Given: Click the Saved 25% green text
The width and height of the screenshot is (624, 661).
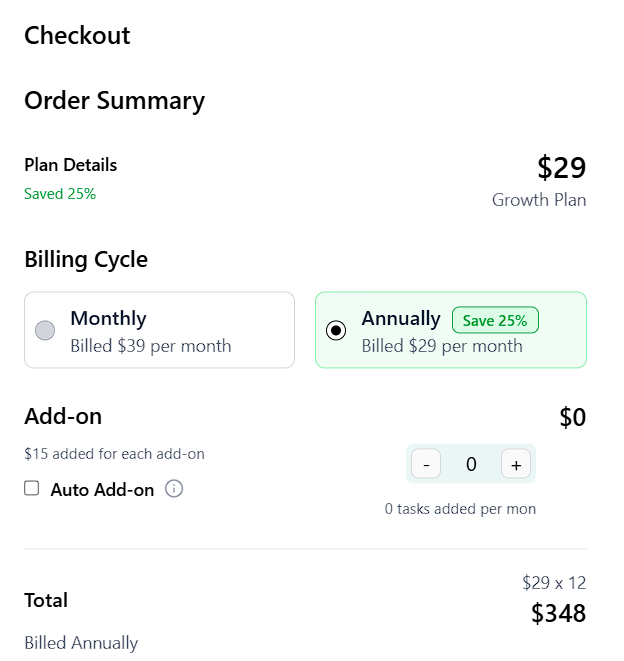Looking at the screenshot, I should pyautogui.click(x=60, y=194).
